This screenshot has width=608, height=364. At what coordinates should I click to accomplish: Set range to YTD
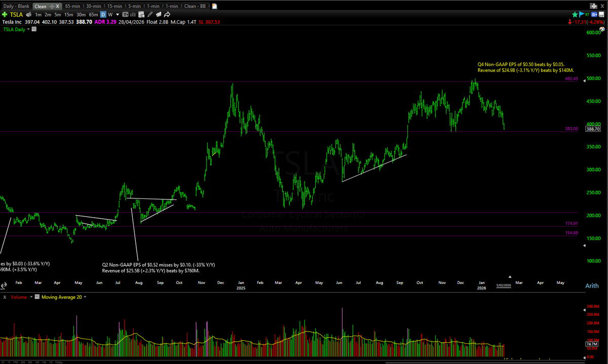coord(16,362)
